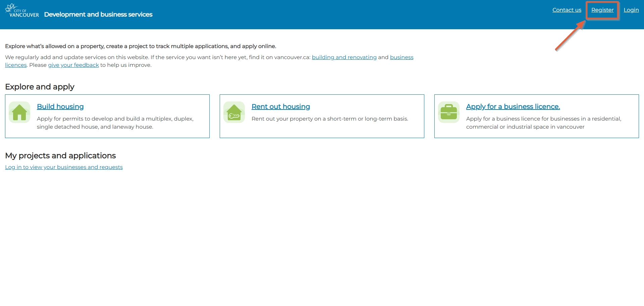Open the Build housing link

[x=60, y=106]
